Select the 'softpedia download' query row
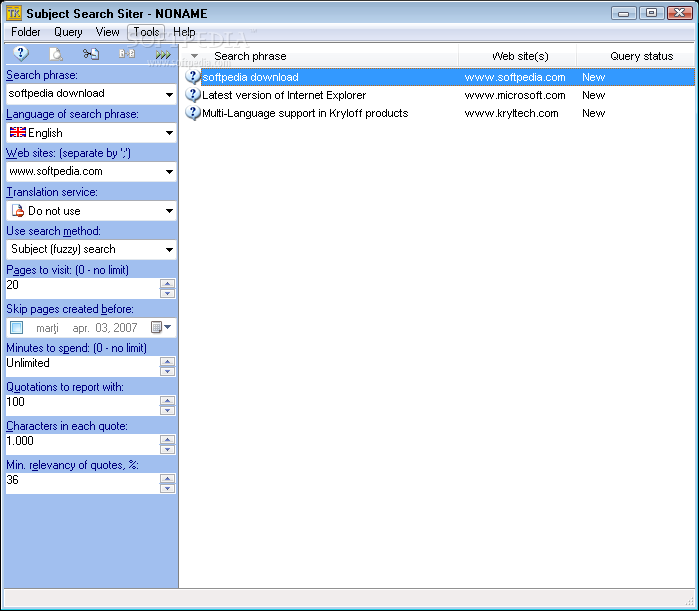Image resolution: width=699 pixels, height=611 pixels. coord(439,77)
